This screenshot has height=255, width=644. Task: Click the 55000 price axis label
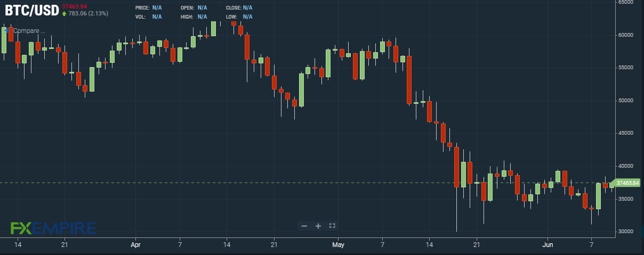tap(625, 68)
